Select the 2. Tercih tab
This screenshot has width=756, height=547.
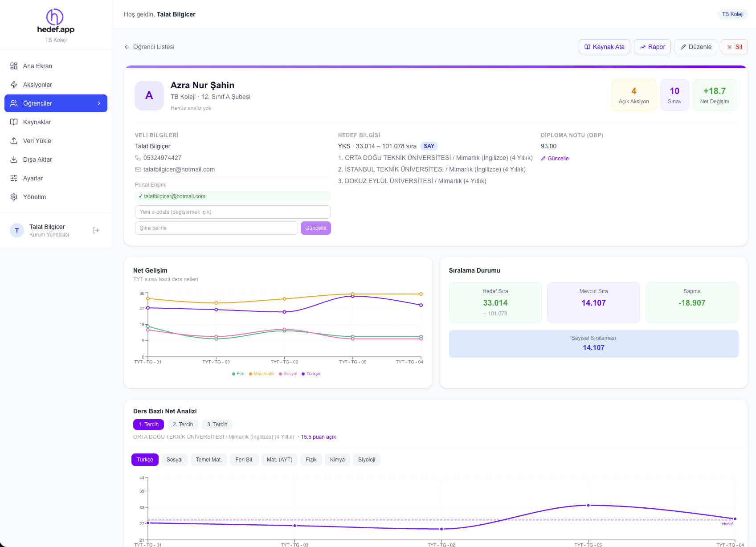click(x=183, y=425)
